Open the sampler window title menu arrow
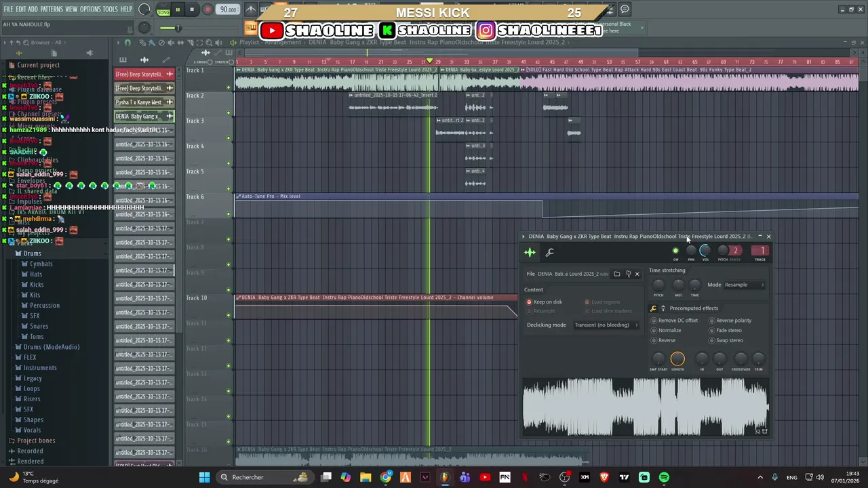Screen dimensions: 868x488 tap(524, 237)
